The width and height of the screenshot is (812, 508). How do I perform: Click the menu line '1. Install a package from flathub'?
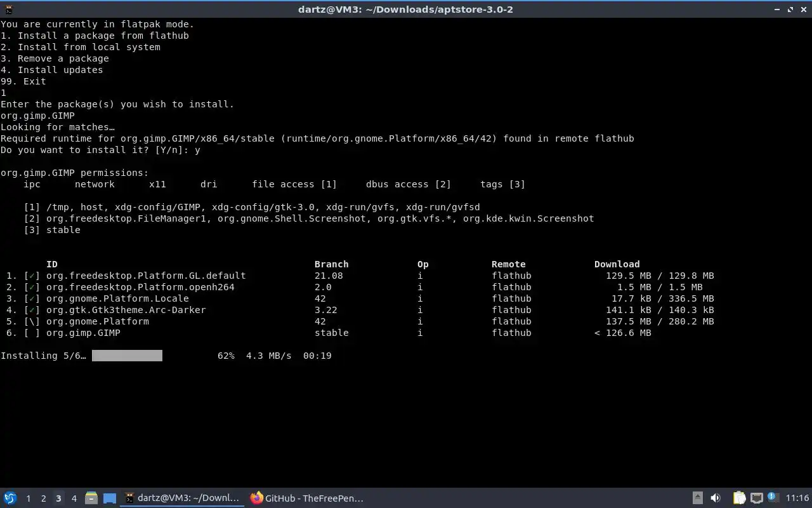95,36
